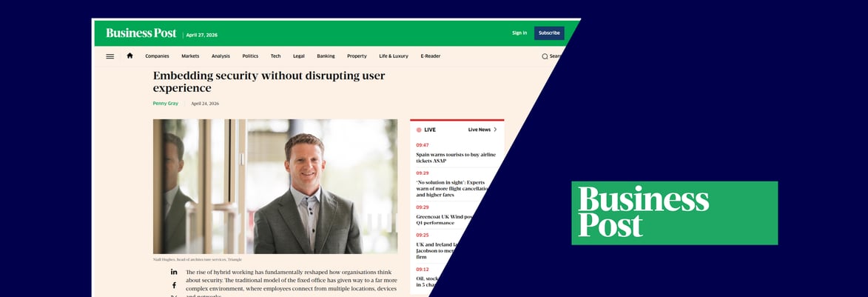Viewport: 868px width, 297px height.
Task: Click the Sign in link
Action: point(519,33)
